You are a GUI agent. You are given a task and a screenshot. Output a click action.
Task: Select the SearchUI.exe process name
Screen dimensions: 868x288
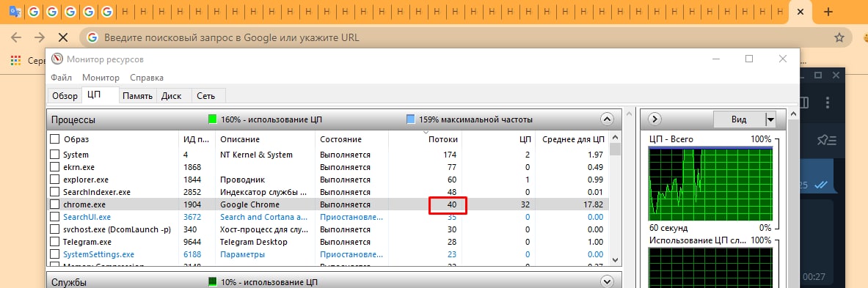coord(87,217)
